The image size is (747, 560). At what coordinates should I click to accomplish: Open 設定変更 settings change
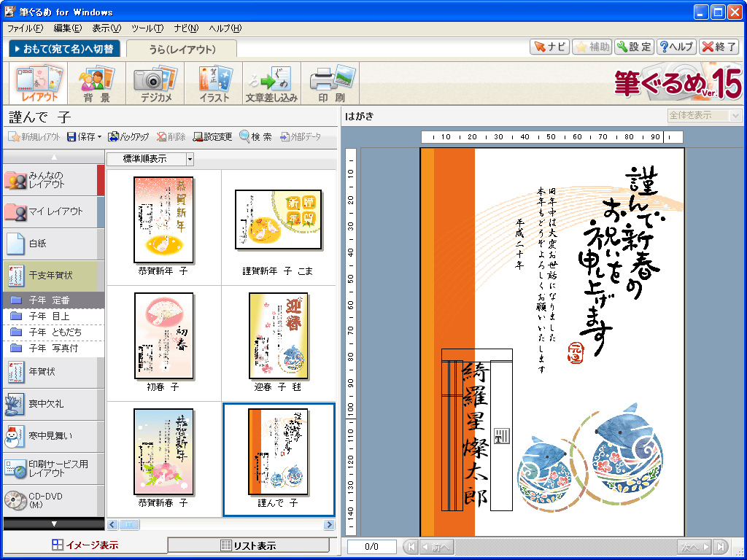click(x=212, y=137)
